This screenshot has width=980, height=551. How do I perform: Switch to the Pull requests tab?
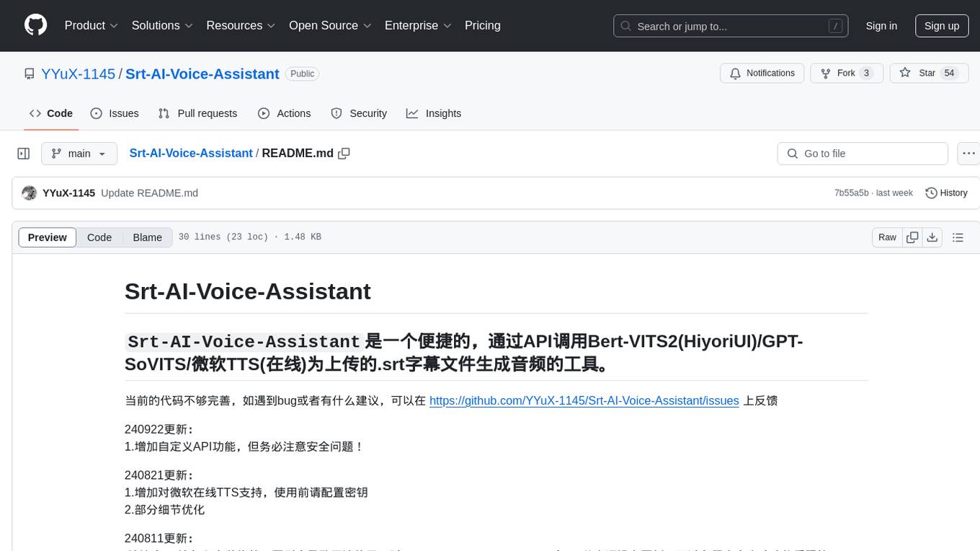[x=197, y=113]
